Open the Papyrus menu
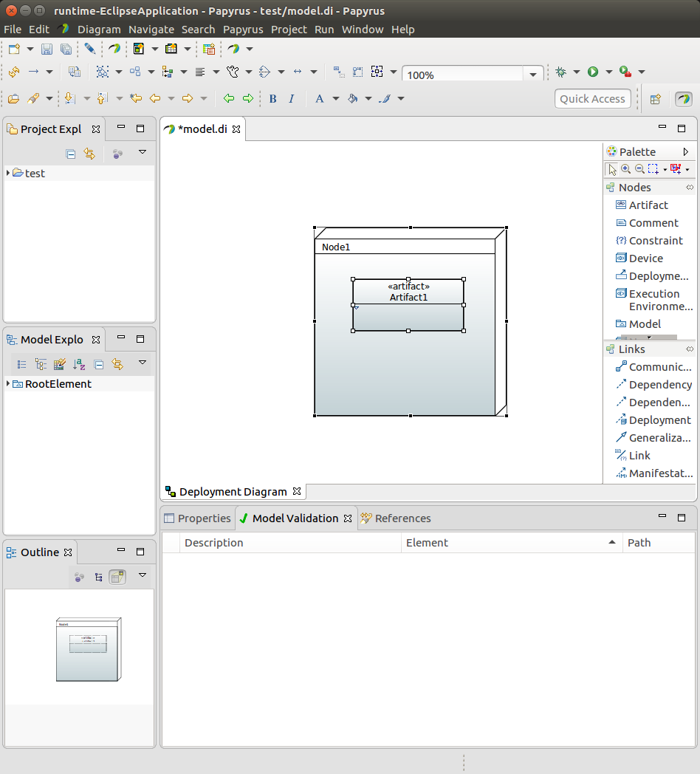 [x=243, y=30]
